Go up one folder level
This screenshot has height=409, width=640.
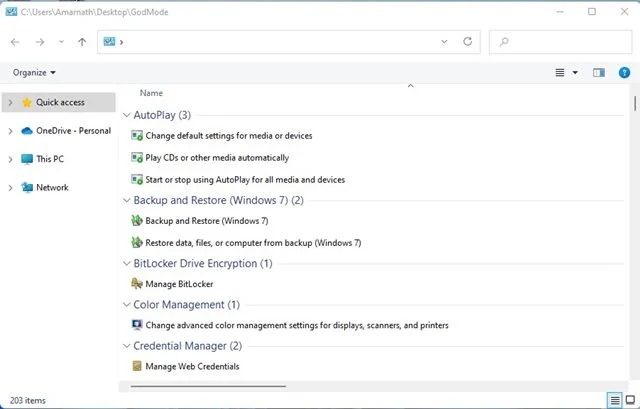click(82, 42)
